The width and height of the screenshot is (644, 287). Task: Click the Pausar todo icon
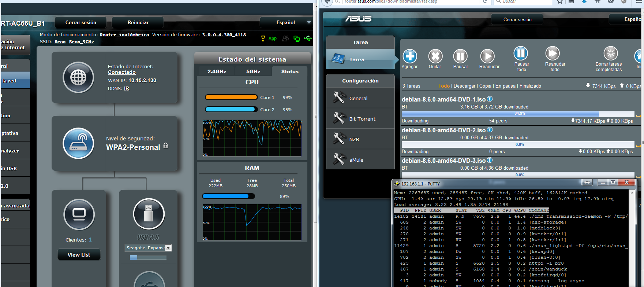[x=521, y=54]
